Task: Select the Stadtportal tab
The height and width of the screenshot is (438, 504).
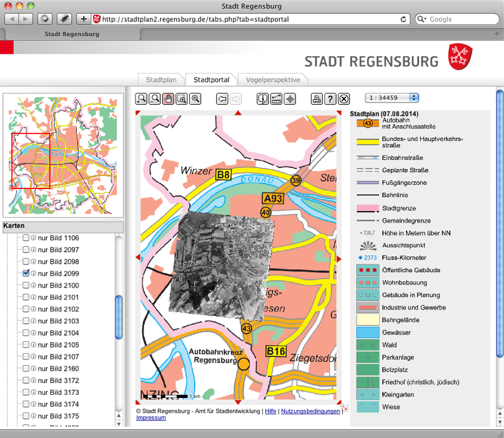Action: click(211, 80)
